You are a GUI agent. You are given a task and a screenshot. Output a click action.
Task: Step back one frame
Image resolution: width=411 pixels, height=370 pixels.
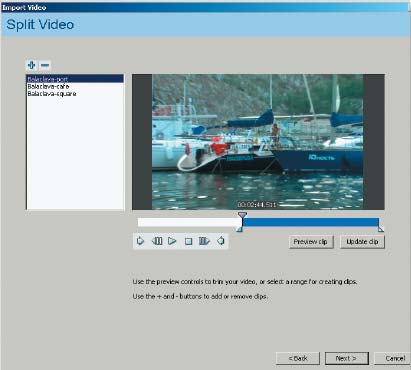point(157,241)
